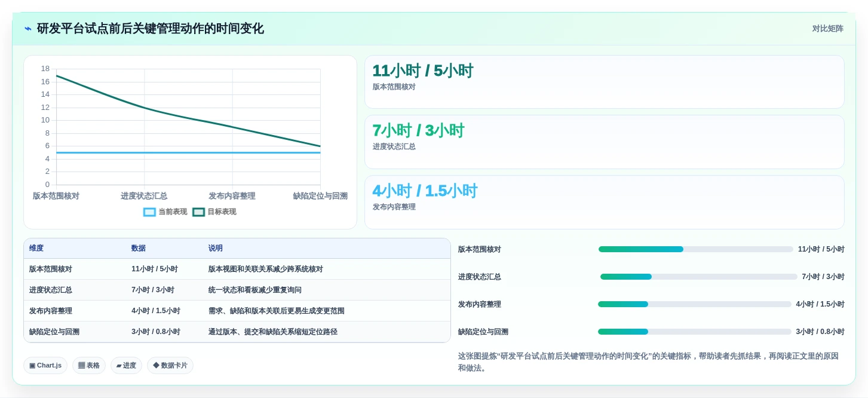
Task: Click table cell 4小时 / 1.5小时
Action: (156, 311)
